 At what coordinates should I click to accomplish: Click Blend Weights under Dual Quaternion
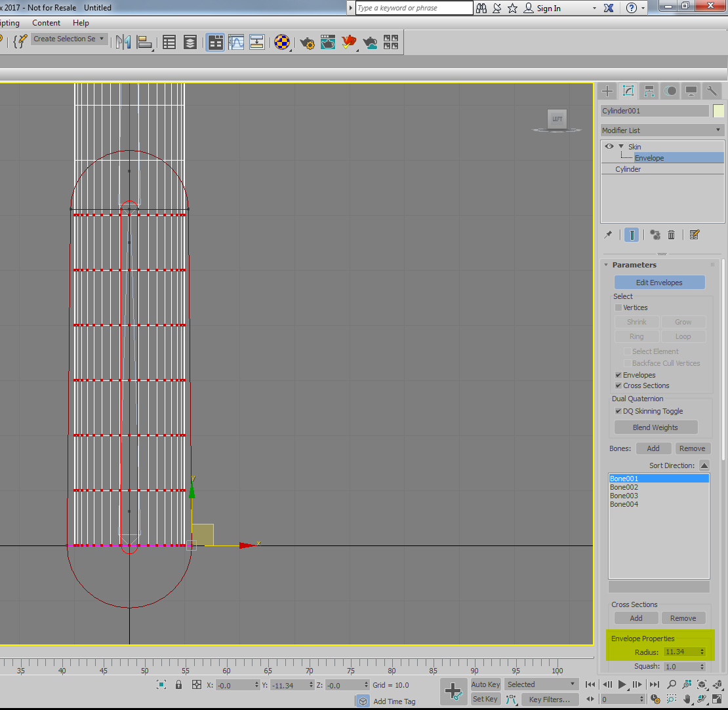655,427
